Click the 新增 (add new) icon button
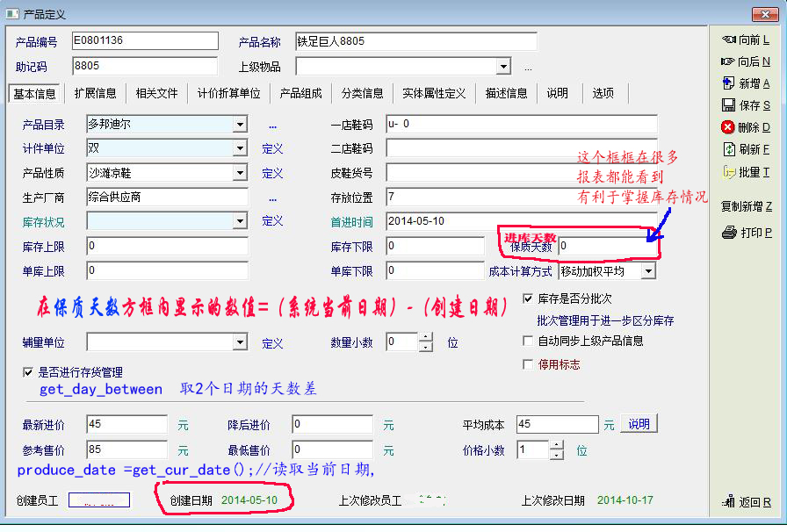The image size is (787, 532). [728, 83]
